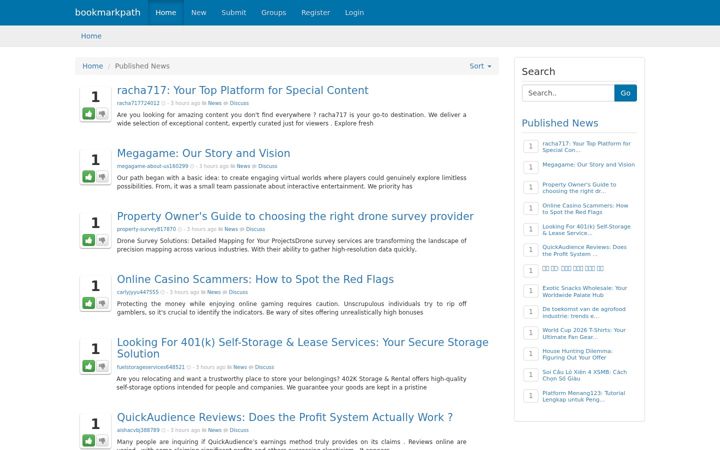This screenshot has height=450, width=720.
Task: Downvote the Megagame Our Story post
Action: click(102, 176)
